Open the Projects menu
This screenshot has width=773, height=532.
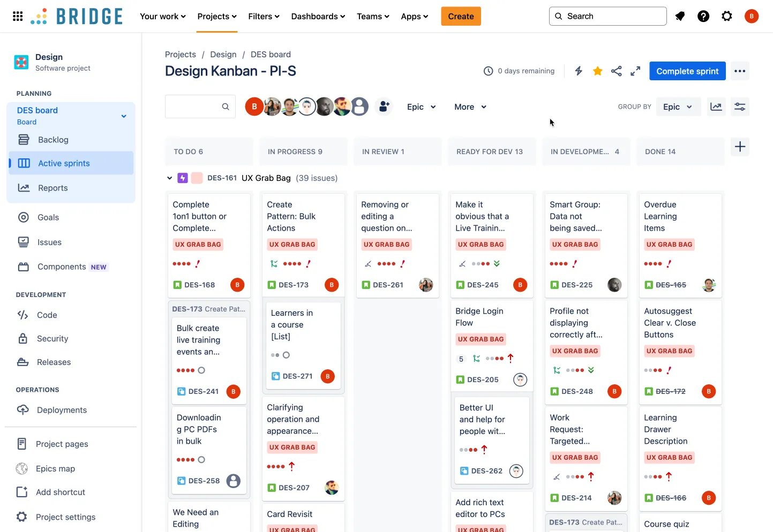[217, 16]
